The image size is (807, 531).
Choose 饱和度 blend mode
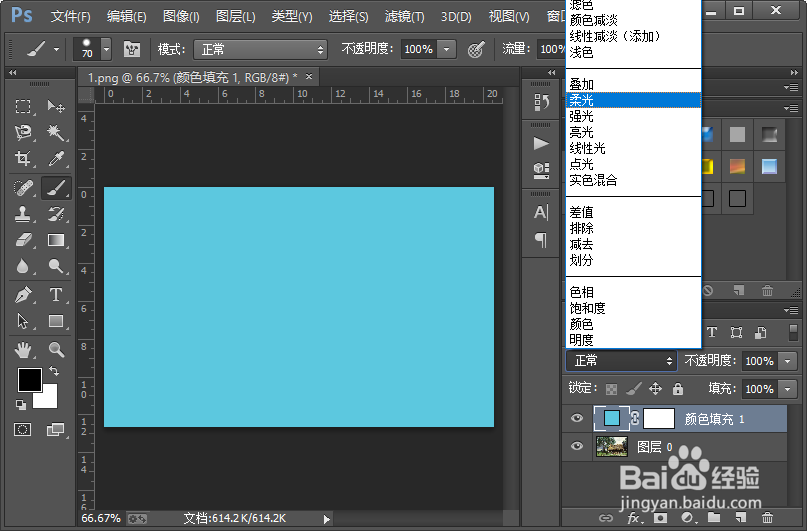tap(634, 308)
